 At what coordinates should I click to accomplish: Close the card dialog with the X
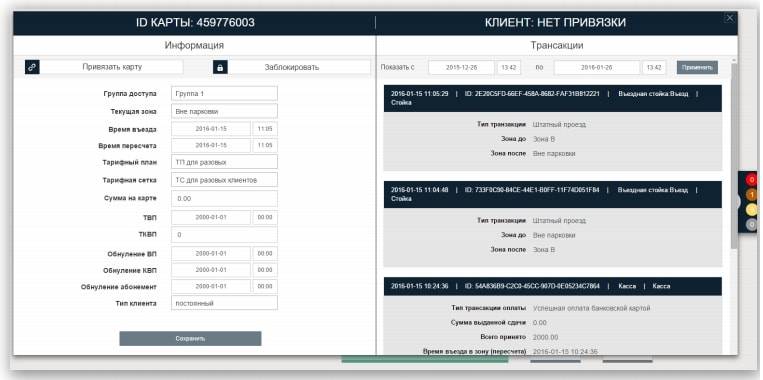coord(729,18)
